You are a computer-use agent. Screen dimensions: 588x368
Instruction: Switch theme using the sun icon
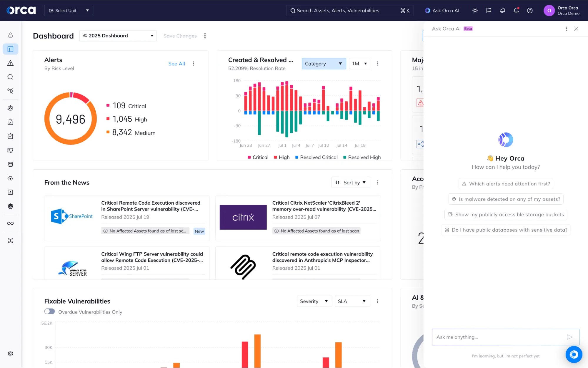[474, 10]
